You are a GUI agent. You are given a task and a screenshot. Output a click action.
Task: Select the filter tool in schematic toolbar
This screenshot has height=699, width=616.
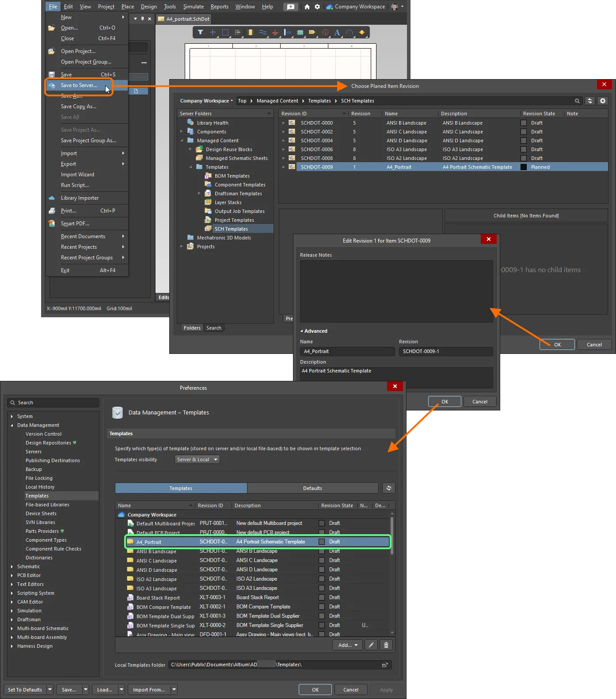[x=200, y=32]
